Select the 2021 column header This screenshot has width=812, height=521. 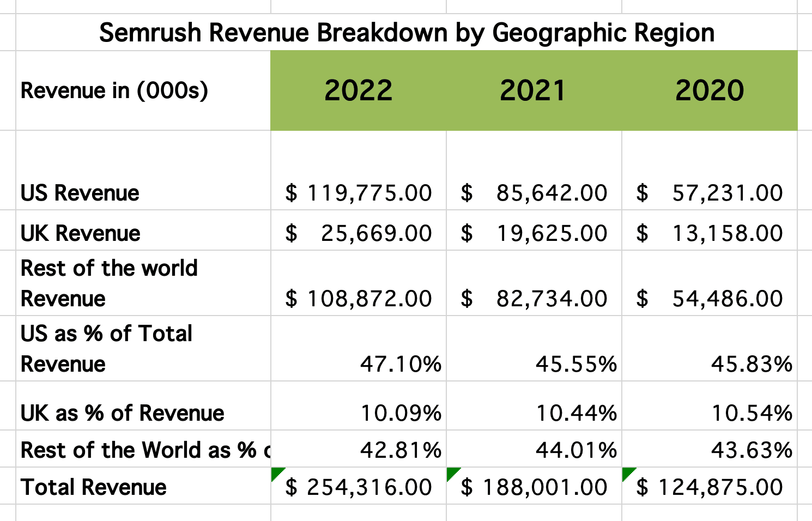click(534, 90)
